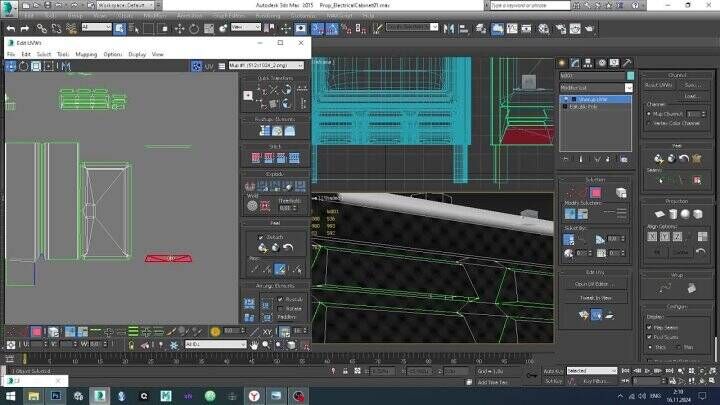Click the Tweak In View button
The height and width of the screenshot is (405, 720).
[x=595, y=298]
